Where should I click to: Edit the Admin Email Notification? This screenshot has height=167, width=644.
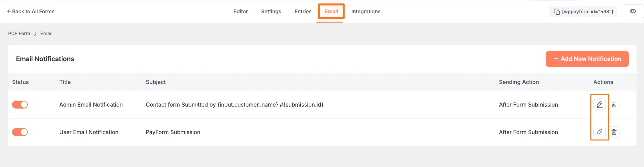coord(599,105)
